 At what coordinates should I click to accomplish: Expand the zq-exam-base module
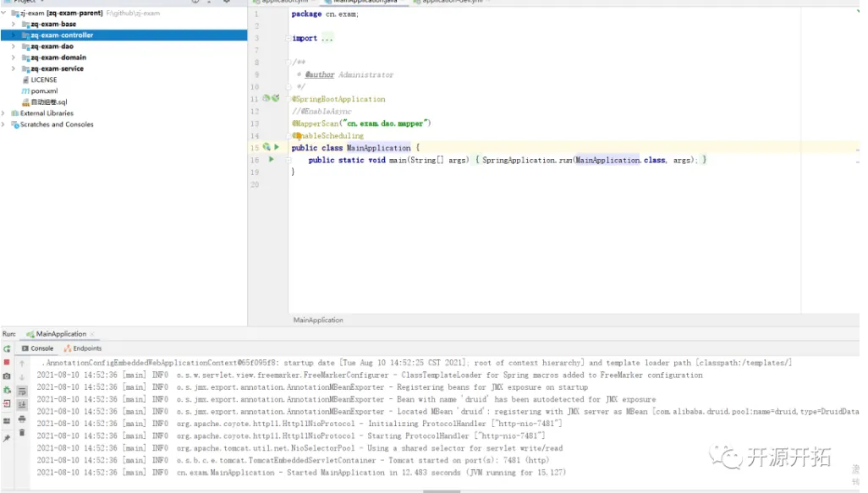pos(14,25)
